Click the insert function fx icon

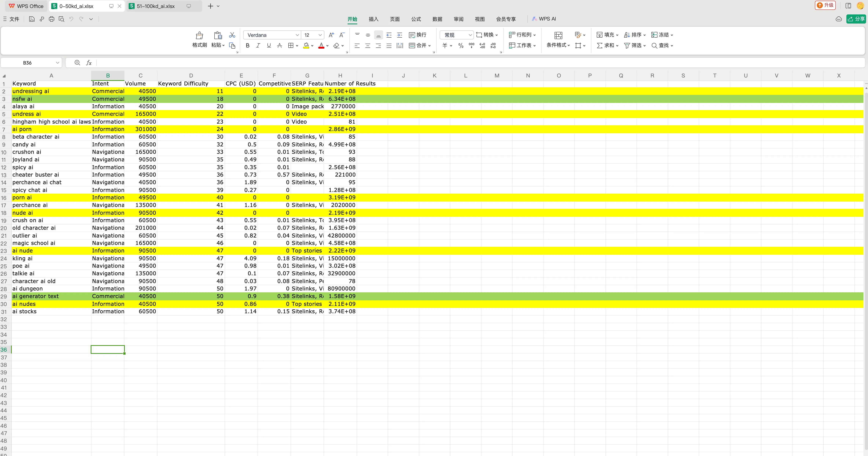coord(89,63)
